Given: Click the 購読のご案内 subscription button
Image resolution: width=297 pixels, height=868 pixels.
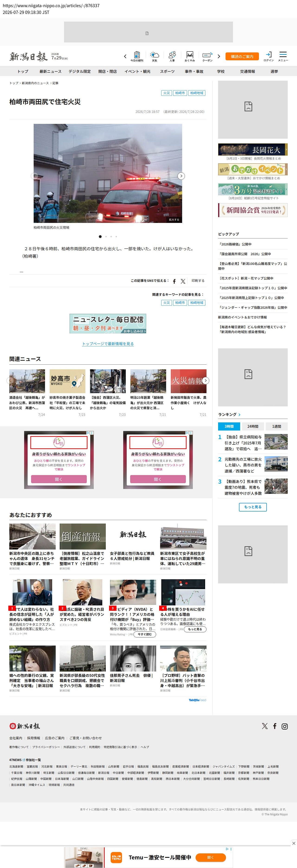Looking at the screenshot, I should tap(242, 56).
